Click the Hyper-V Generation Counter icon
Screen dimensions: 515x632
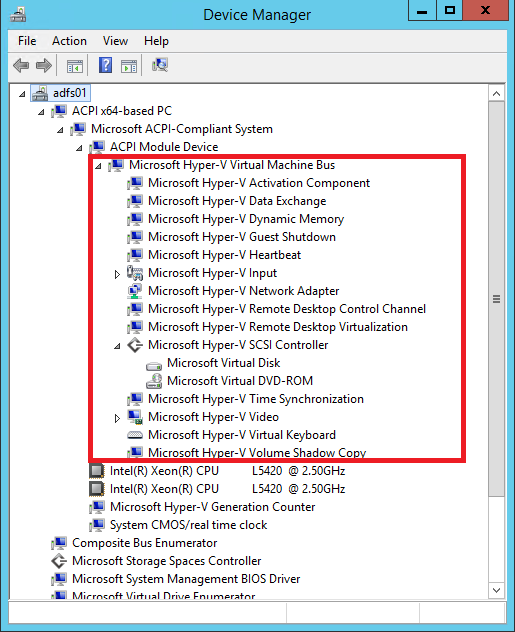pyautogui.click(x=97, y=507)
